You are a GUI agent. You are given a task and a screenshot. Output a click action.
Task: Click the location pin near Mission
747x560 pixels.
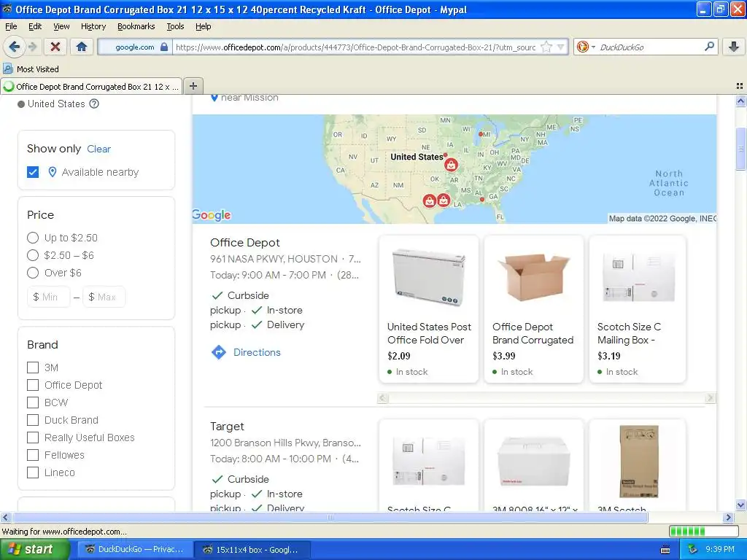[214, 98]
